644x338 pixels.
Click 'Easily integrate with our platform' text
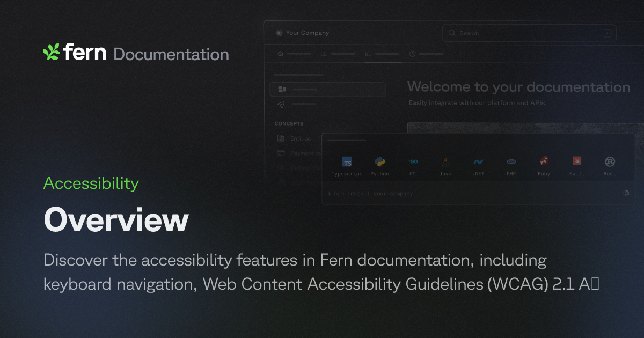point(478,102)
